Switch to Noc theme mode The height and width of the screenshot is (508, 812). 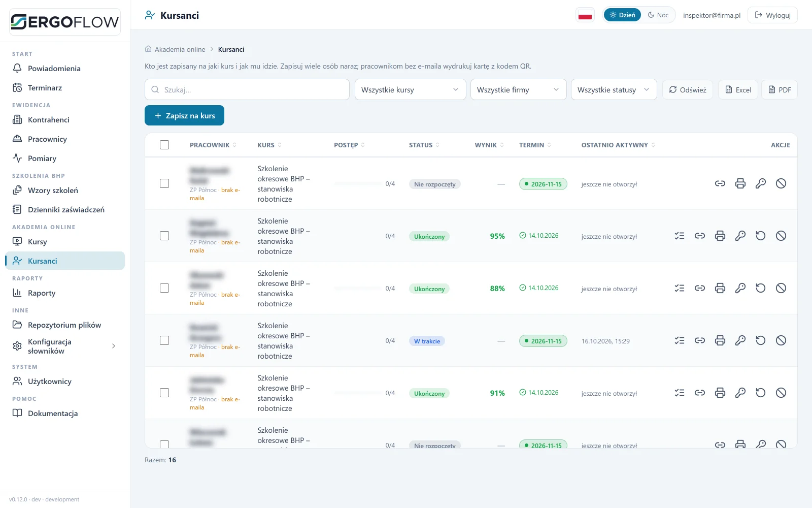pyautogui.click(x=658, y=15)
